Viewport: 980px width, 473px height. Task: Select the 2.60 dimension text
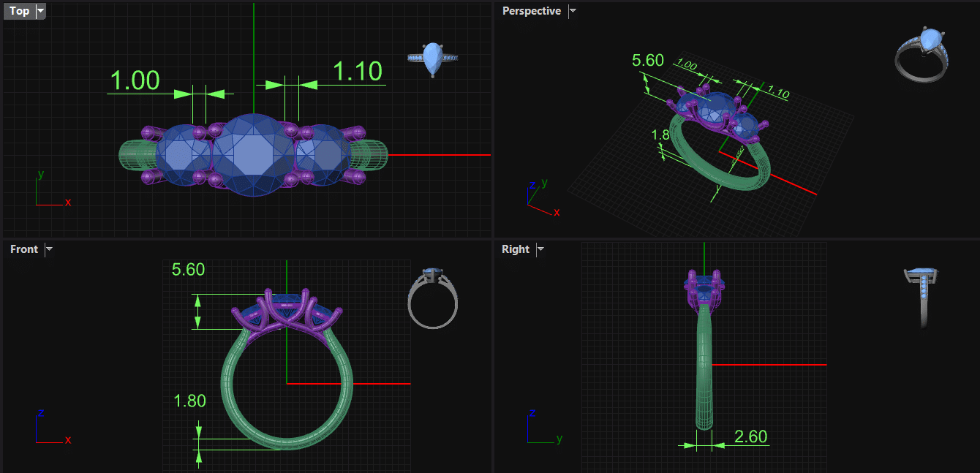(x=750, y=436)
